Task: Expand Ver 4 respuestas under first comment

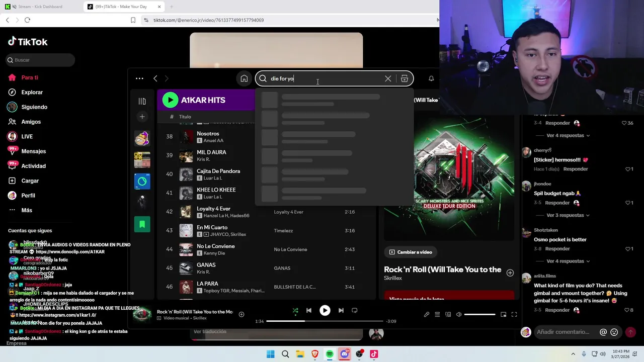Action: (568, 135)
